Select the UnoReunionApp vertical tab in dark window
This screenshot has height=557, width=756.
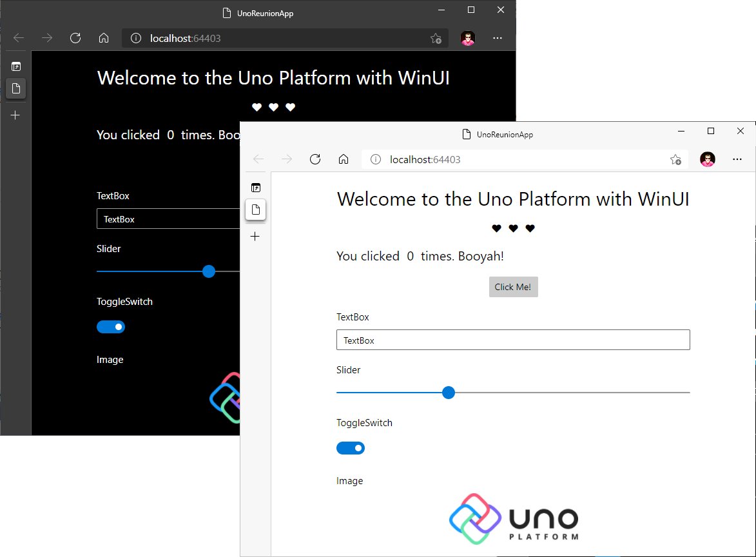tap(16, 88)
